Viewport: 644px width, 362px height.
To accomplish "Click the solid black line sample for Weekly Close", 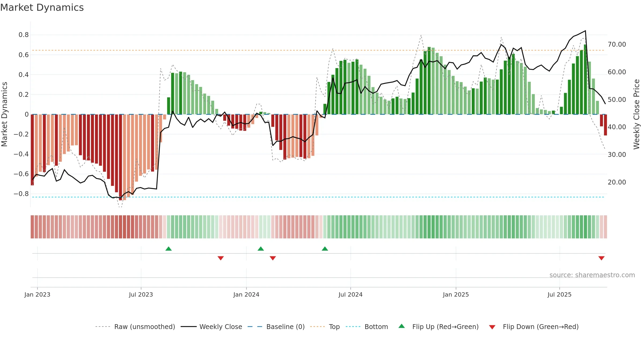I will (x=189, y=327).
